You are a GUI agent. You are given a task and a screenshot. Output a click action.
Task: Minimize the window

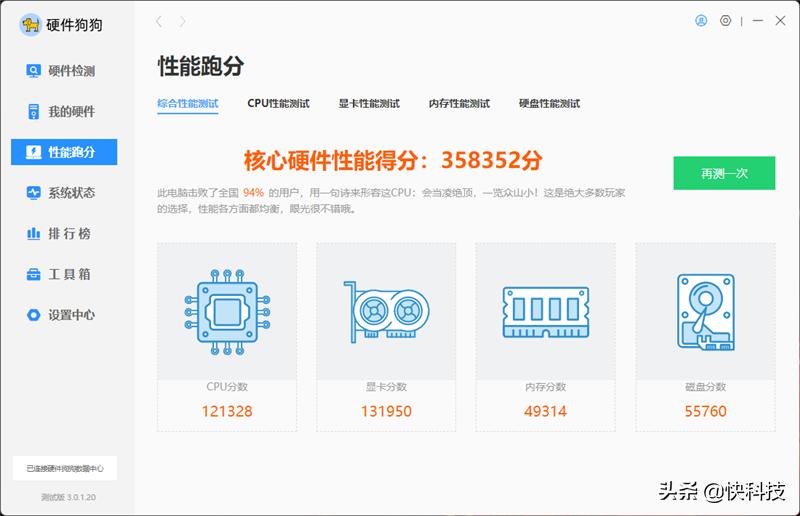tap(758, 21)
